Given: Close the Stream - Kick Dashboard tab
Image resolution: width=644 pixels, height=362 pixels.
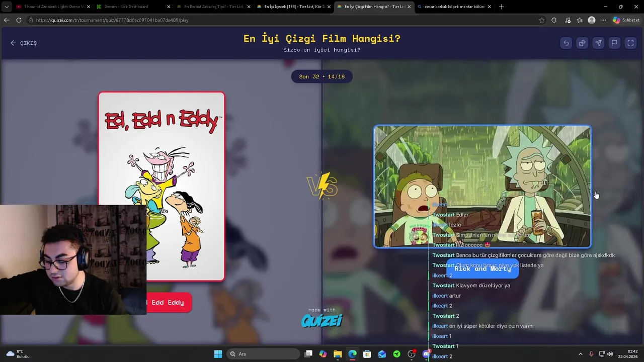Looking at the screenshot, I should tap(169, 7).
